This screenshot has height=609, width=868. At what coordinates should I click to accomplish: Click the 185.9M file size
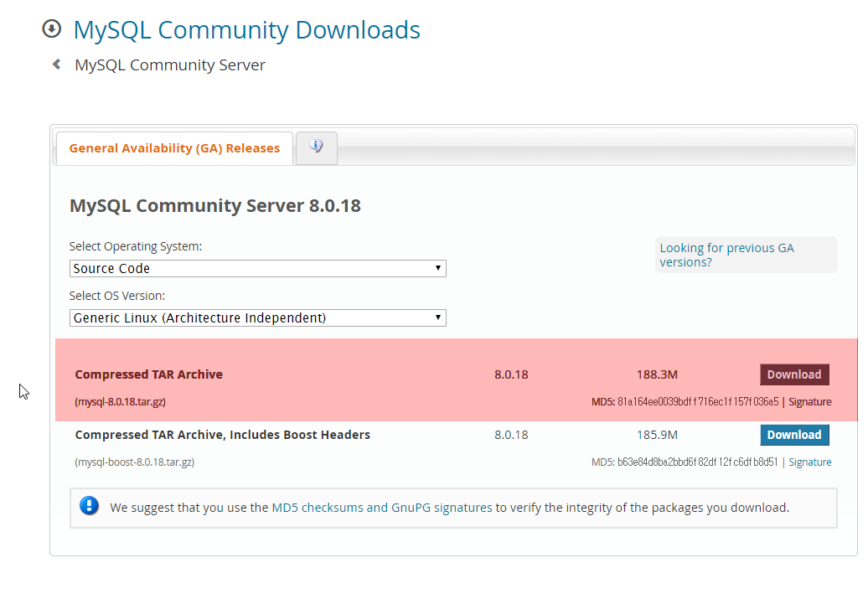(x=657, y=435)
